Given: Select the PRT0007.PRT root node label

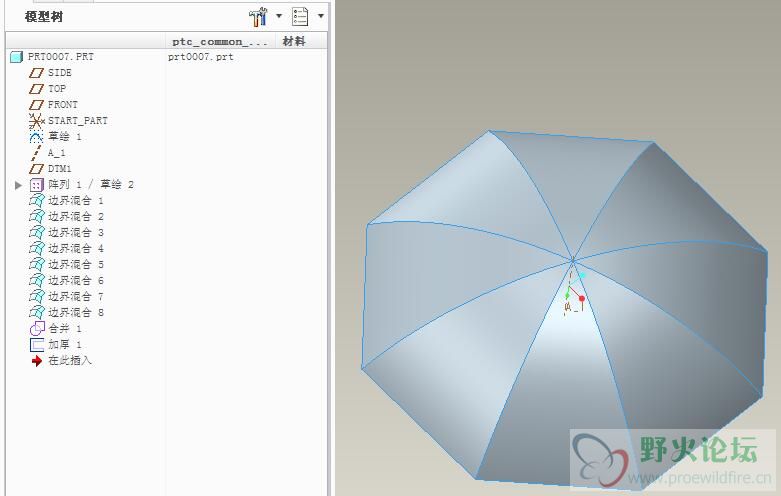Looking at the screenshot, I should [60, 57].
